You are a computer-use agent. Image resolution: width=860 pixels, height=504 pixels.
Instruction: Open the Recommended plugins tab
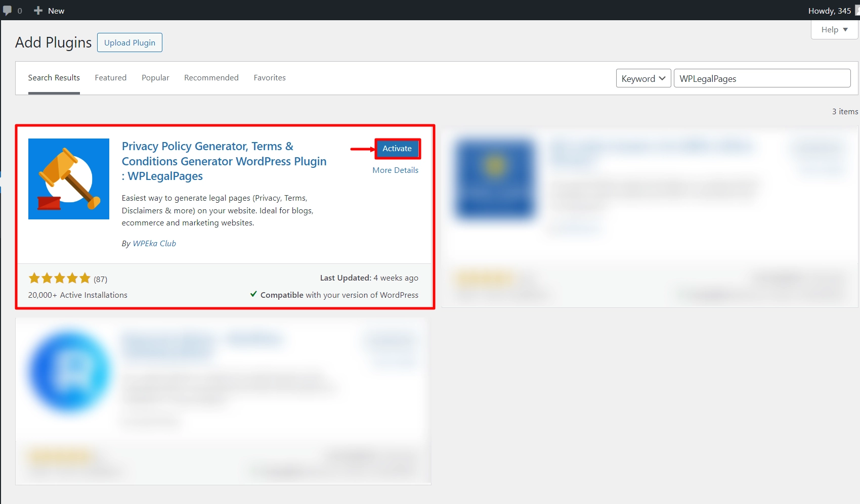coord(211,77)
